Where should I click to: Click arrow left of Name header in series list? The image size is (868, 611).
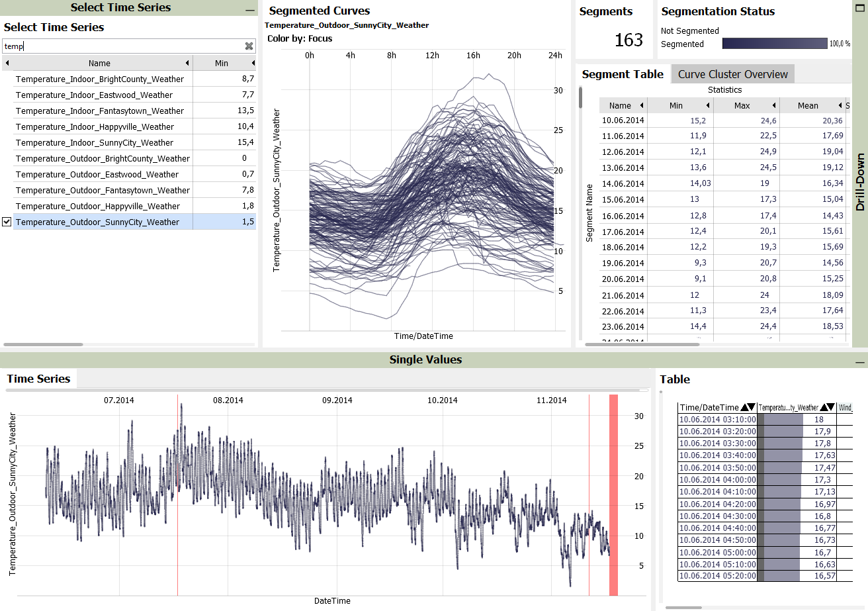(7, 64)
